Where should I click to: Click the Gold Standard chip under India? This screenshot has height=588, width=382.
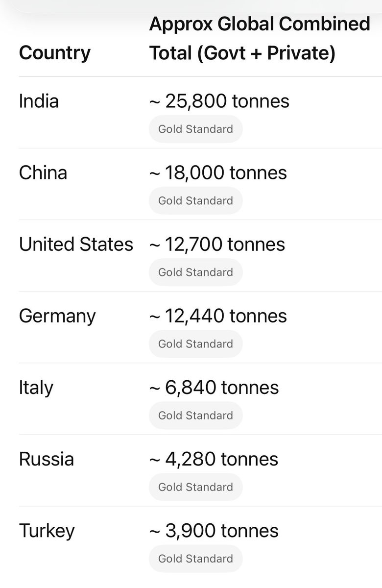(195, 129)
